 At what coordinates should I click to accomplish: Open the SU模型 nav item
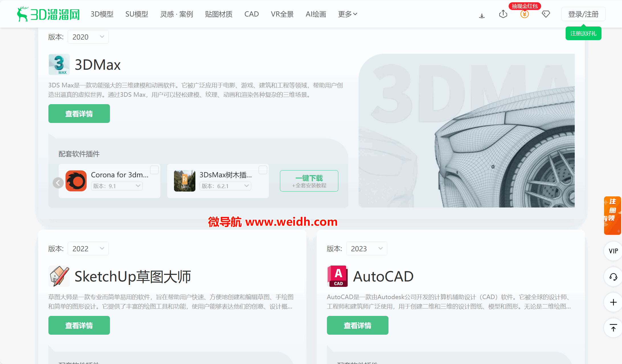[x=137, y=14]
